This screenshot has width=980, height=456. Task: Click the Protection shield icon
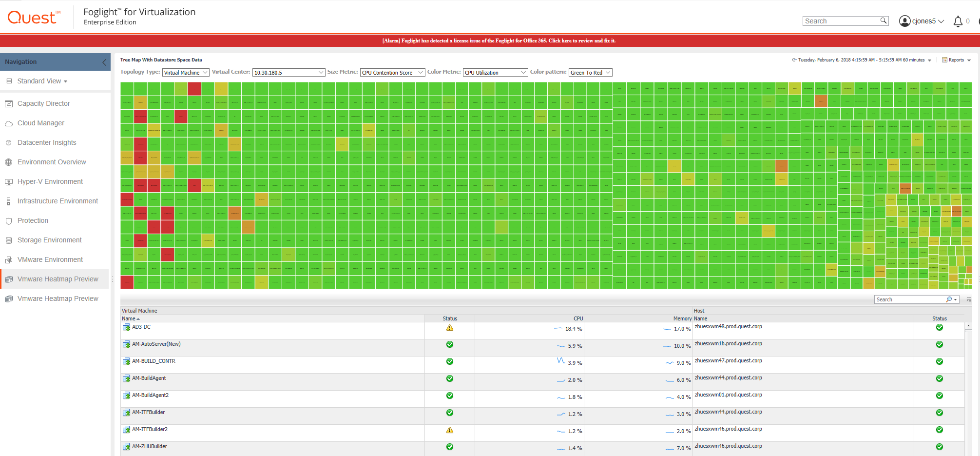[9, 221]
